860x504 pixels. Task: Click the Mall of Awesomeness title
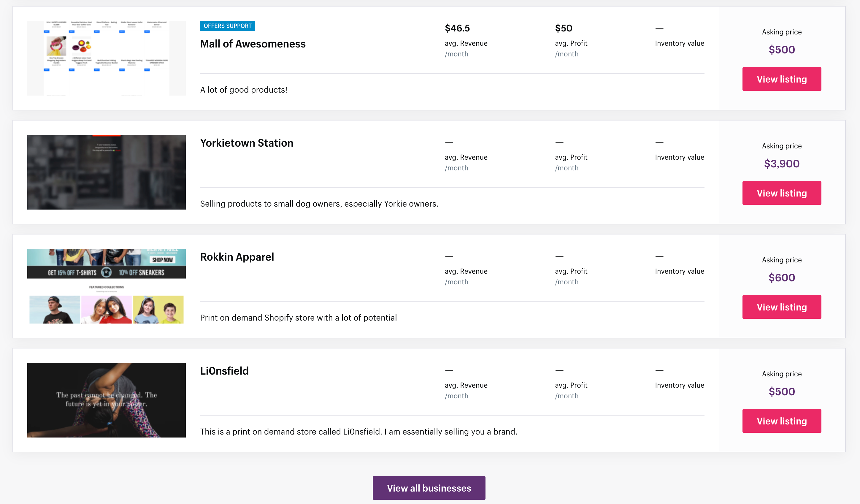pos(253,44)
